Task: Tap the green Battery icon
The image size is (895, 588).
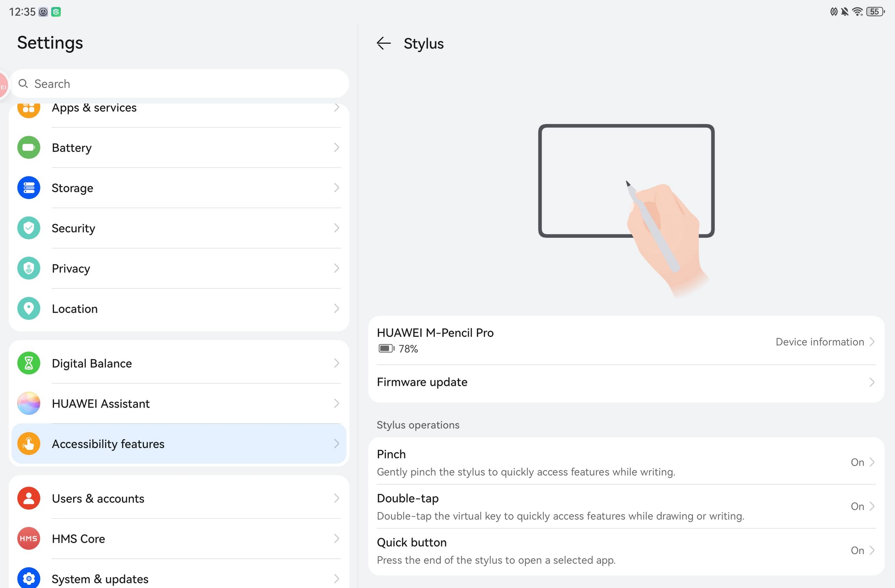Action: [x=29, y=148]
